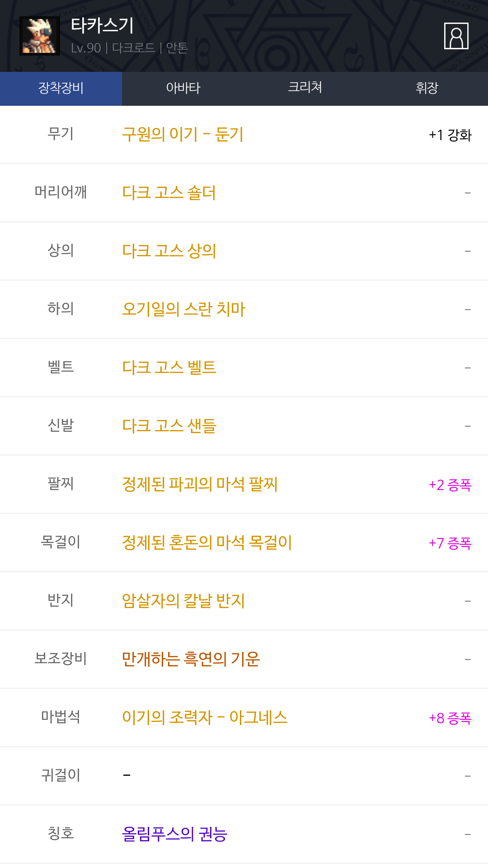Open 다크 고스 숄더 item details
Viewport: 488px width, 868px height.
pos(169,193)
